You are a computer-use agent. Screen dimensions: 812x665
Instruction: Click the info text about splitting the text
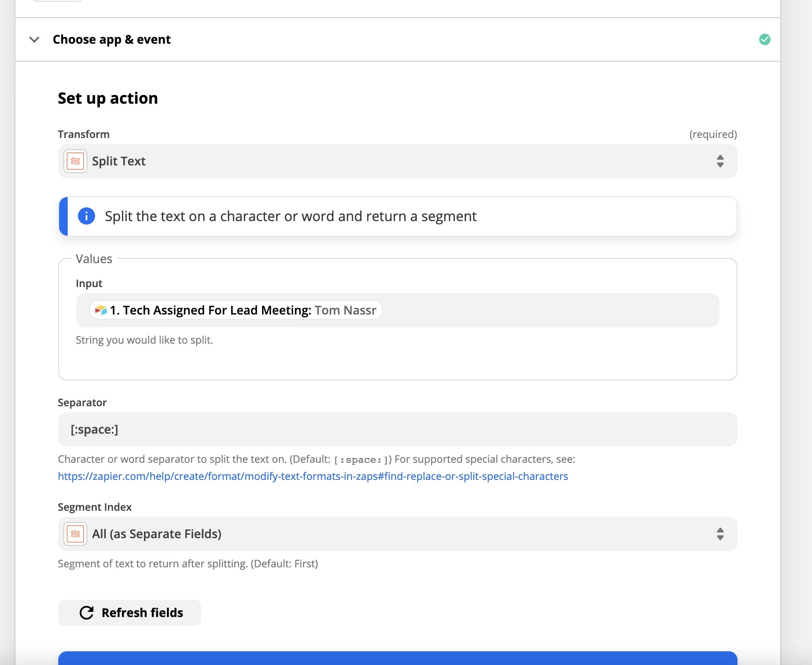pyautogui.click(x=290, y=216)
